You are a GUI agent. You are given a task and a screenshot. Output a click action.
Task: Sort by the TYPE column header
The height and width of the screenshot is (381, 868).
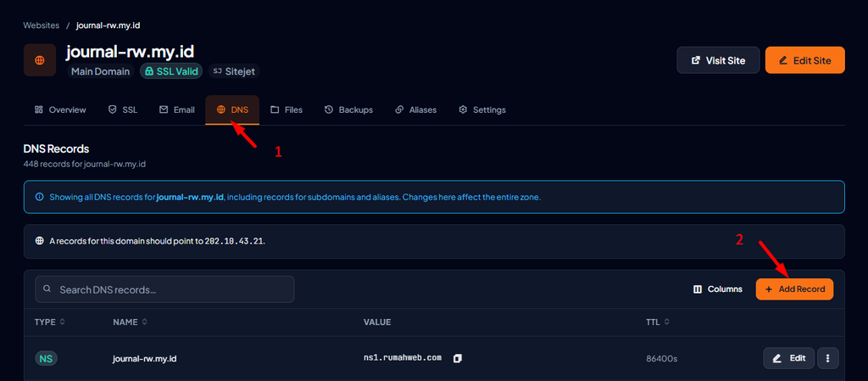click(50, 322)
